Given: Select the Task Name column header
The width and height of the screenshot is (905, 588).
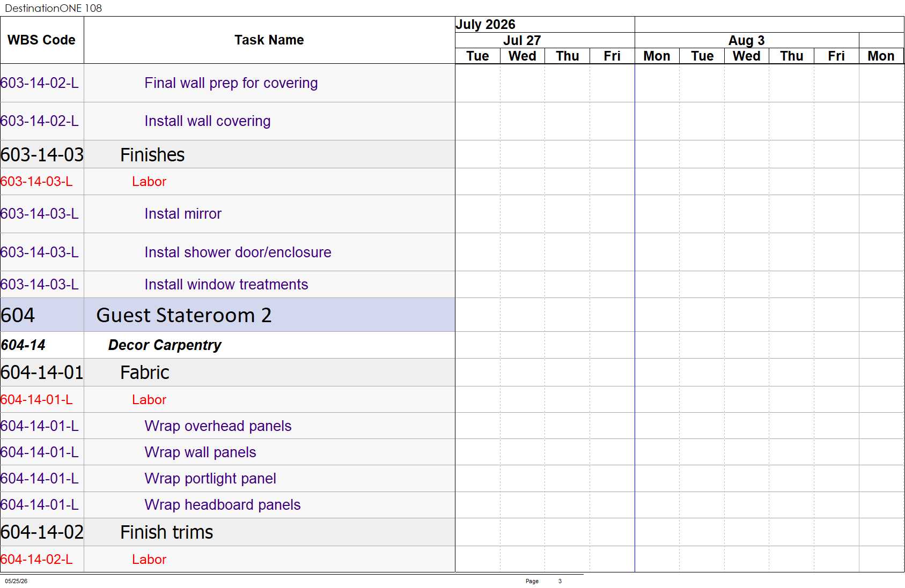Looking at the screenshot, I should coord(269,40).
